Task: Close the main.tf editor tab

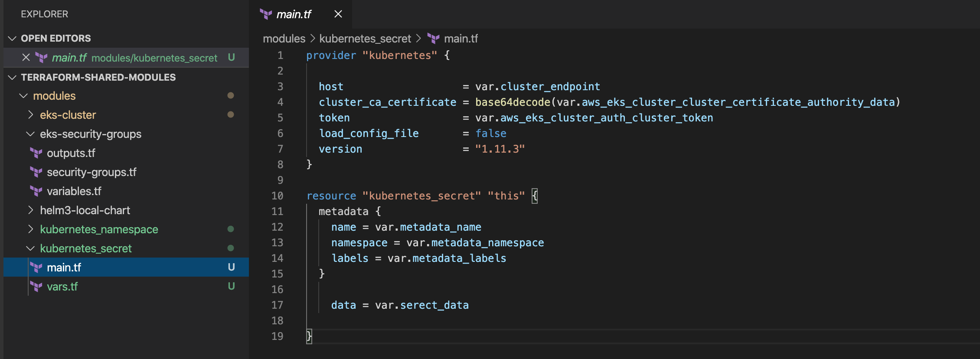Action: 338,14
